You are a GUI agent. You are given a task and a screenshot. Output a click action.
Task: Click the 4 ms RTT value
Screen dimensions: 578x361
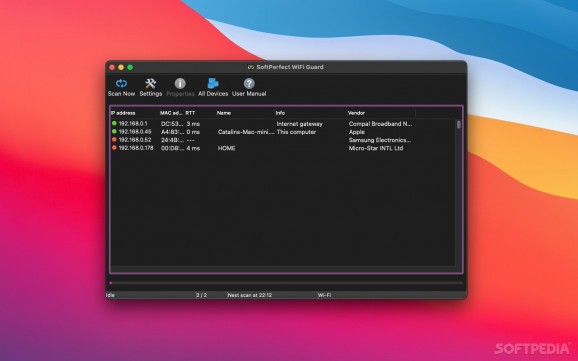pyautogui.click(x=193, y=148)
